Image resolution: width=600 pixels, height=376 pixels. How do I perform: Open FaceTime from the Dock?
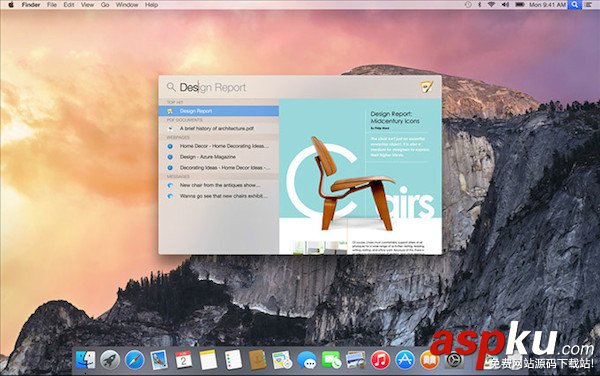331,360
